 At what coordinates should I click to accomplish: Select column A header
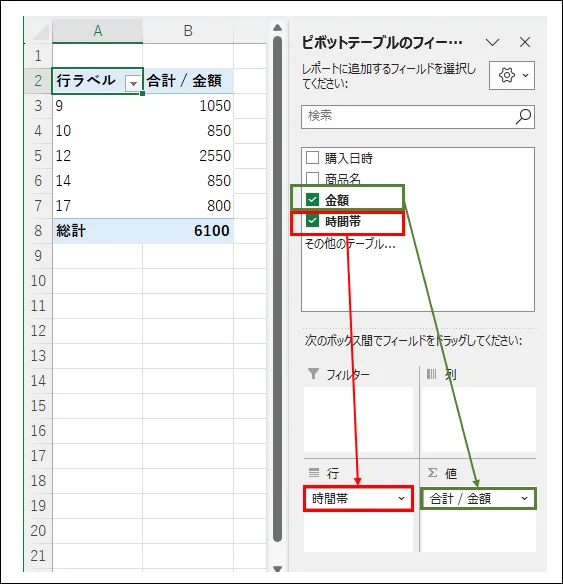(98, 31)
